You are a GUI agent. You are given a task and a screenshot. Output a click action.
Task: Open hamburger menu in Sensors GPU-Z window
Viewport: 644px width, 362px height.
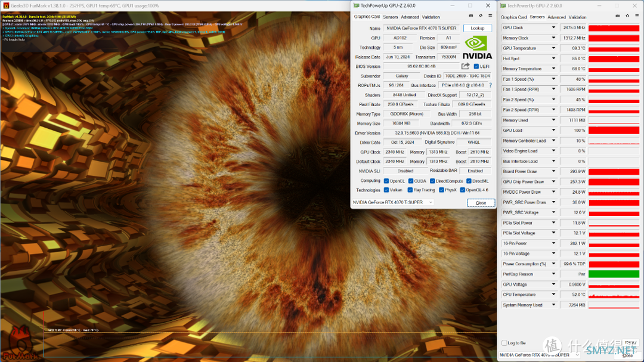(637, 16)
